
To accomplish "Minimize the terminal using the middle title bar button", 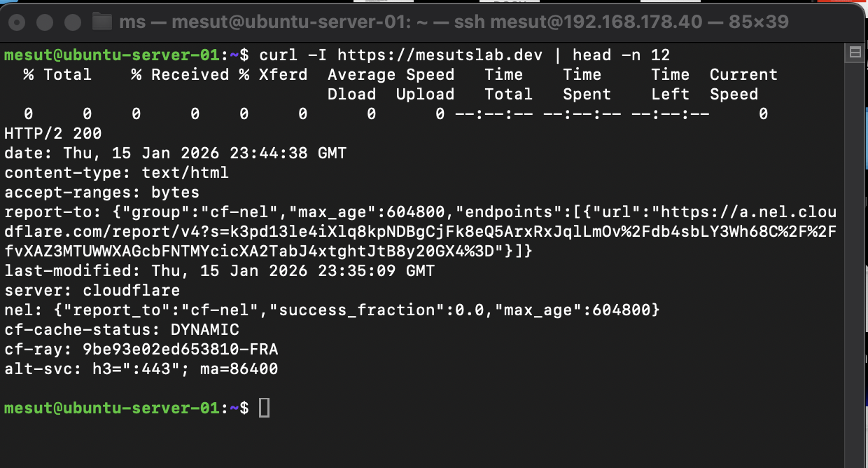I will pyautogui.click(x=45, y=22).
